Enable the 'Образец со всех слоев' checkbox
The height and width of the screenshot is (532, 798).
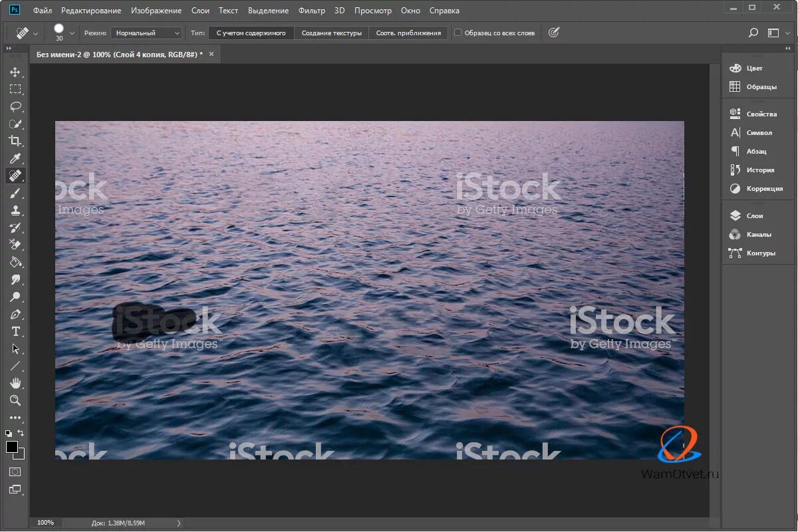[x=458, y=33]
